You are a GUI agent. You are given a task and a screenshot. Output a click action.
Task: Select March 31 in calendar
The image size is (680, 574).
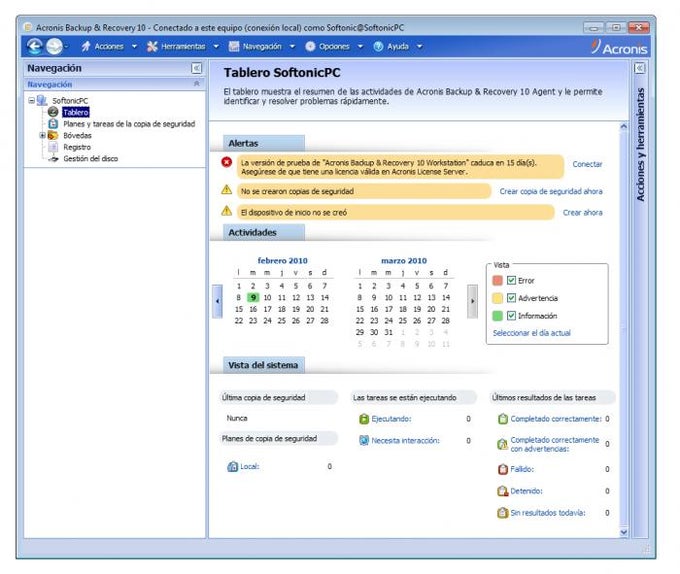[x=389, y=332]
